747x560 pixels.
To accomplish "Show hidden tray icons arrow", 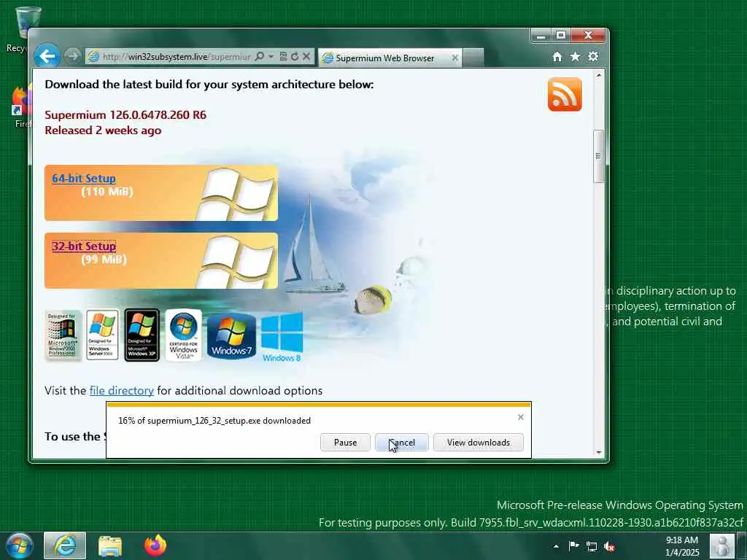I will click(x=556, y=547).
